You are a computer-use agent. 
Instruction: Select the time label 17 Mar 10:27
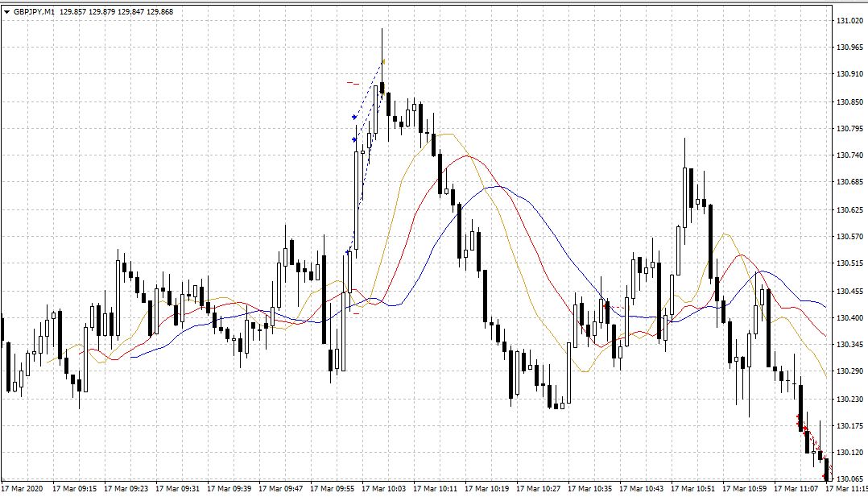pyautogui.click(x=538, y=489)
